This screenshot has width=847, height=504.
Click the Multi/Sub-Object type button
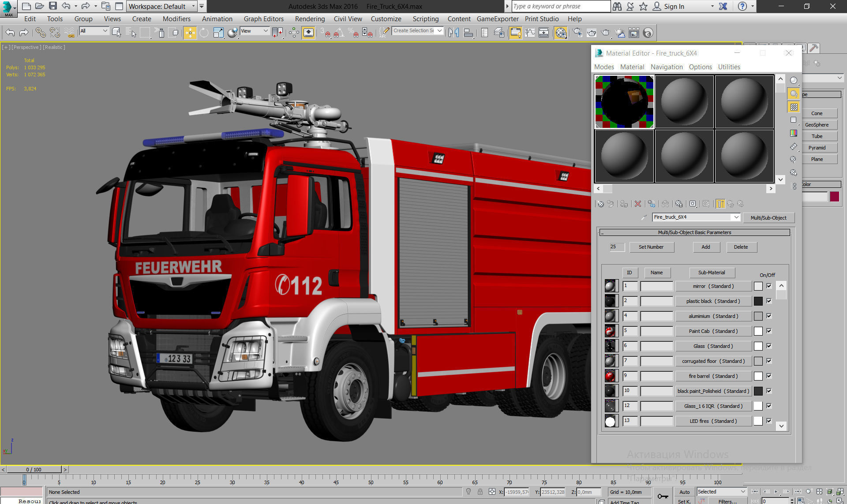tap(768, 218)
